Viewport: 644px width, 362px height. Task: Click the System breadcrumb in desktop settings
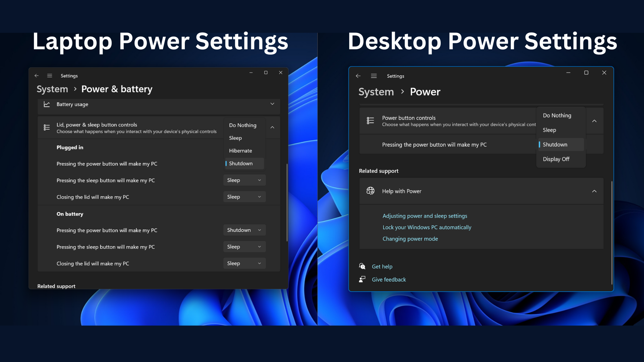pos(377,92)
